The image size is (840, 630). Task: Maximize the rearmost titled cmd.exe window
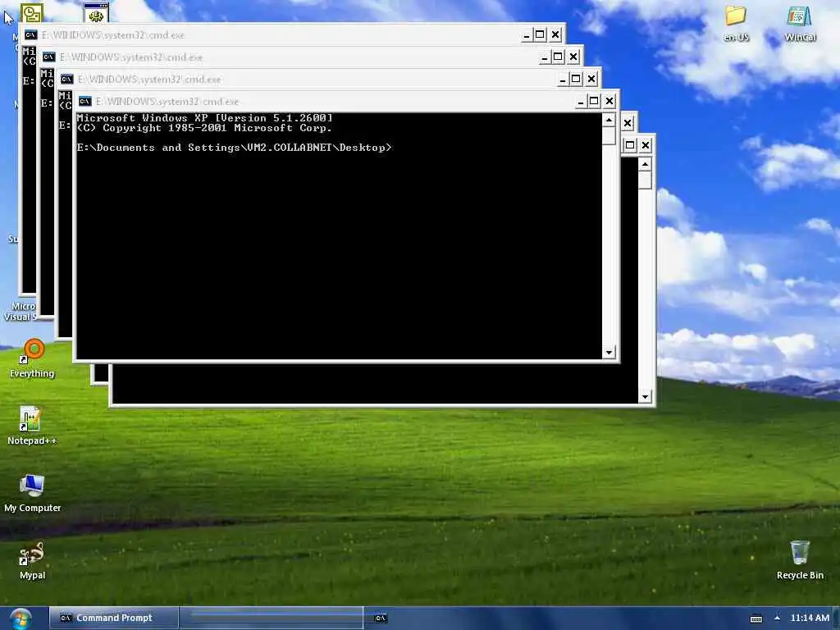tap(540, 34)
